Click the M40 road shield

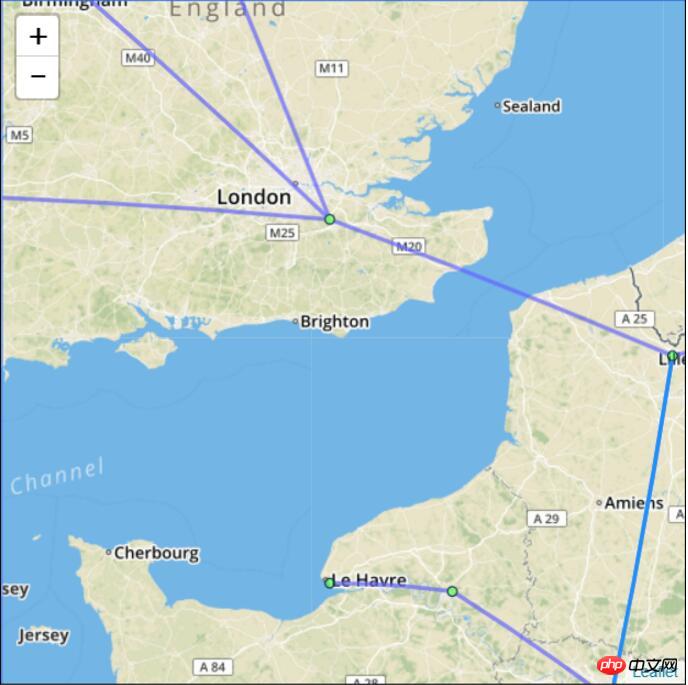[138, 58]
